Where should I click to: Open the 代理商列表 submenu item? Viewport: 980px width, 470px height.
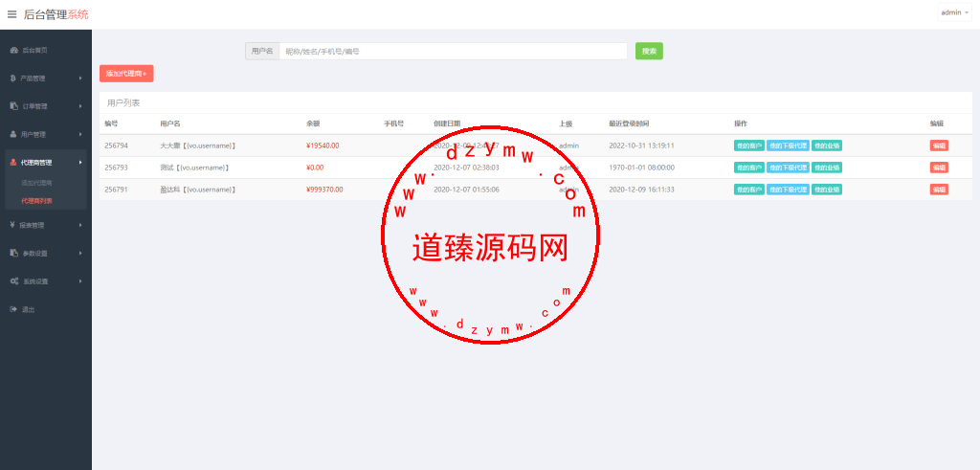click(x=36, y=201)
